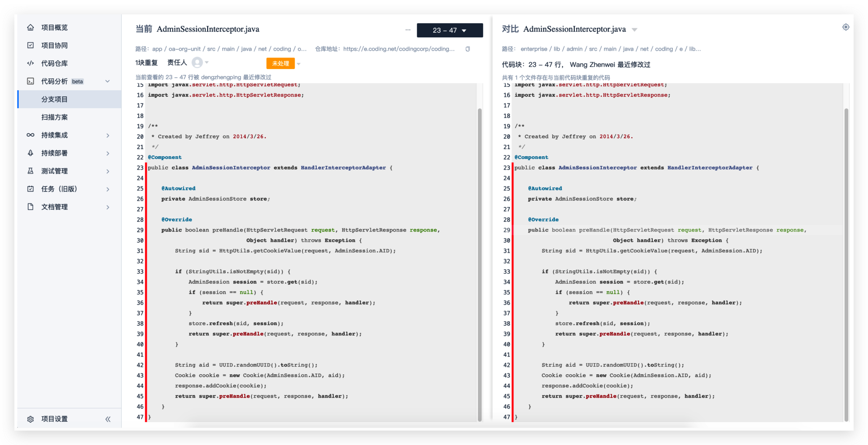Click the locate target icon at top right
This screenshot has height=445, width=868.
tap(846, 27)
